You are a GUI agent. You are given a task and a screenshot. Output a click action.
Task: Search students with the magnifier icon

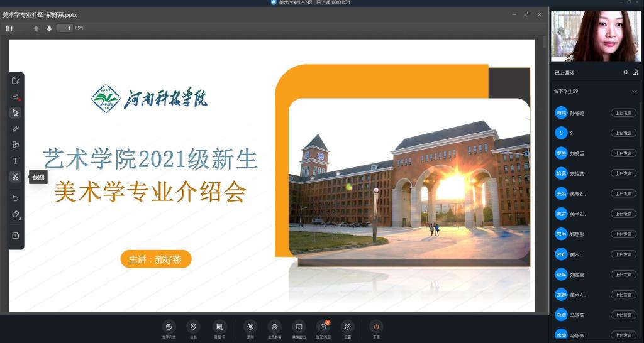point(626,73)
